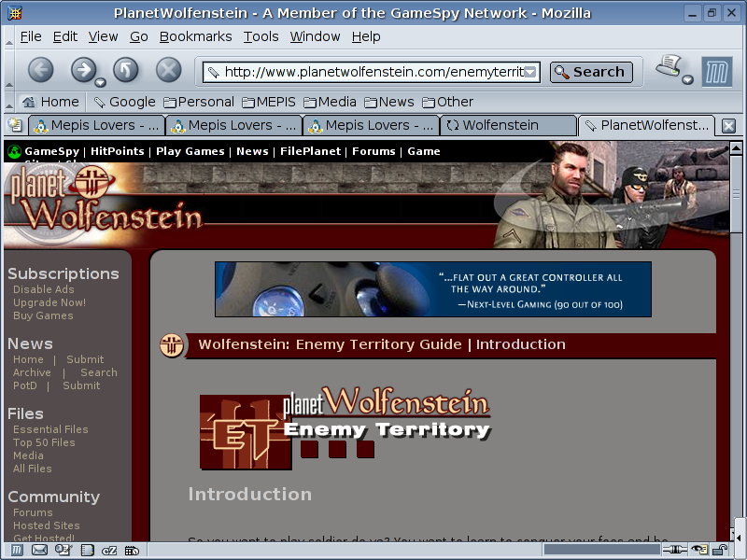Click the controller advertisement banner
Viewport: 747px width, 560px height.
pos(432,289)
